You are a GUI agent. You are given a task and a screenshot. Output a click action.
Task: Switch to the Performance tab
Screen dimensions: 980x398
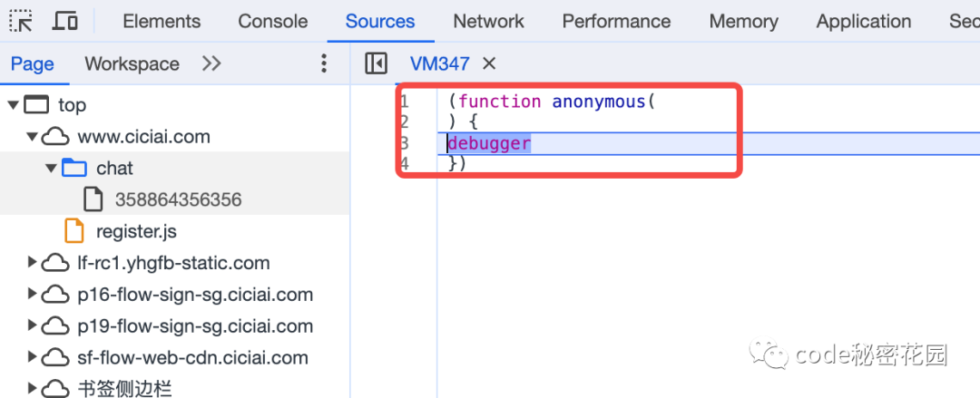point(616,21)
